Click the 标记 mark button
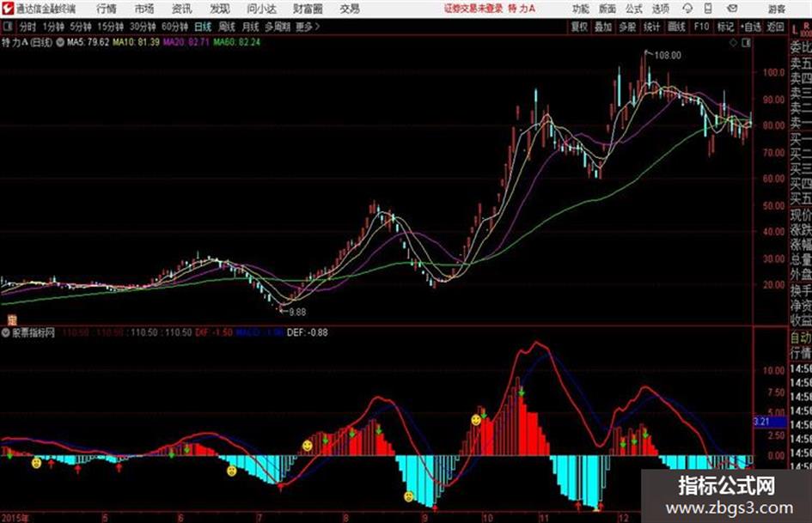Image resolution: width=812 pixels, height=523 pixels. [725, 27]
